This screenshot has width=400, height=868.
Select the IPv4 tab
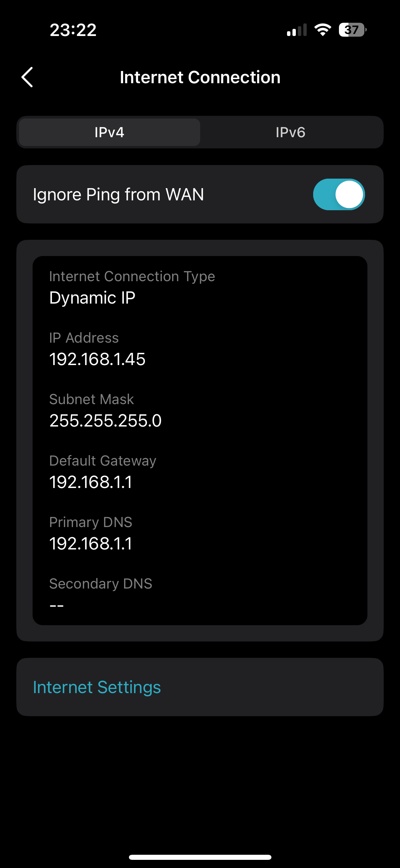click(109, 132)
